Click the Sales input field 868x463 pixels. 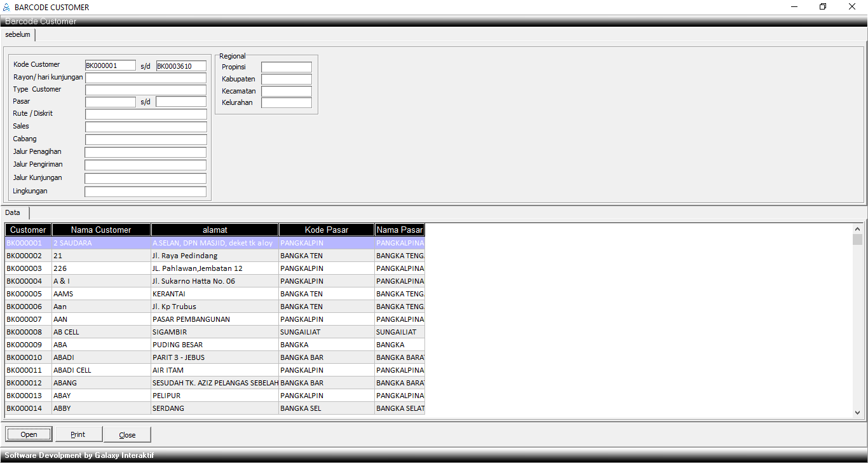point(146,127)
